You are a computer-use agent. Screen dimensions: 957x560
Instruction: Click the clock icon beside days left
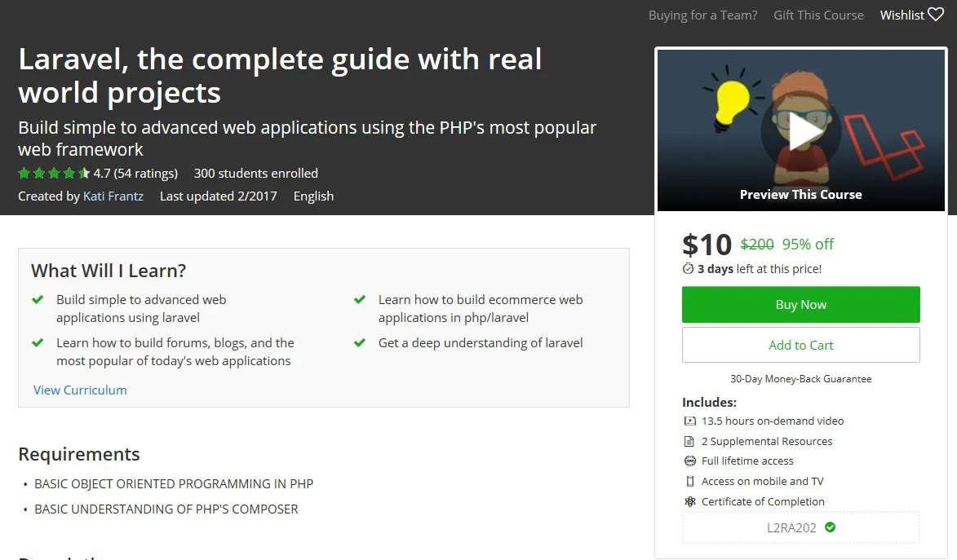[688, 268]
